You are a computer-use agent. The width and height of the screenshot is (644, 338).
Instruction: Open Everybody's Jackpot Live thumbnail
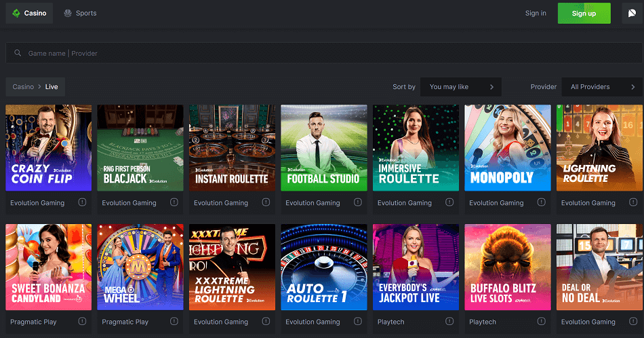(x=416, y=267)
